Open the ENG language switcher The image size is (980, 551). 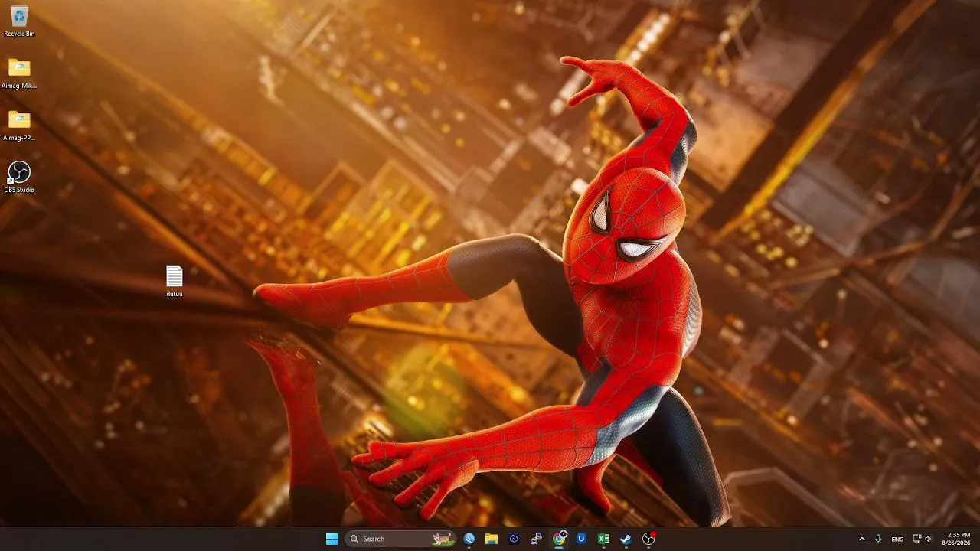tap(897, 539)
